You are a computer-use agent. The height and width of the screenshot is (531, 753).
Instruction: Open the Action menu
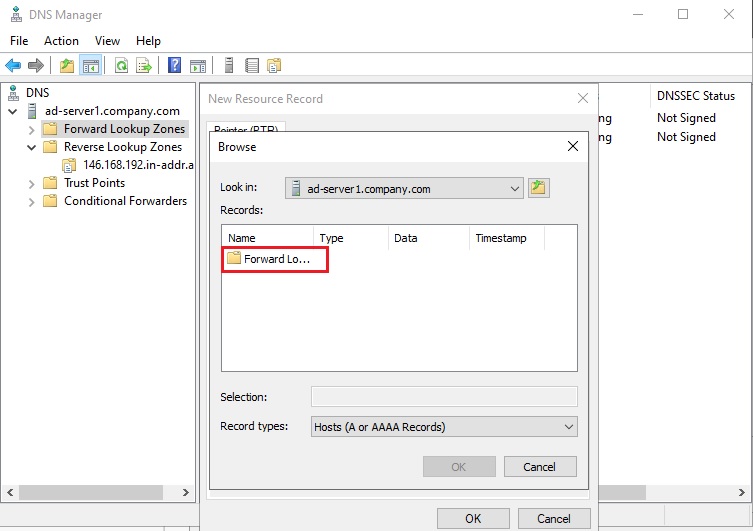point(61,41)
